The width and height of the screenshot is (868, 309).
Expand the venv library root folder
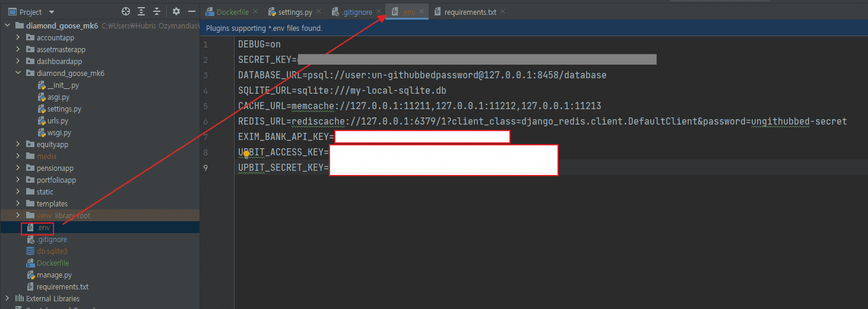(18, 215)
